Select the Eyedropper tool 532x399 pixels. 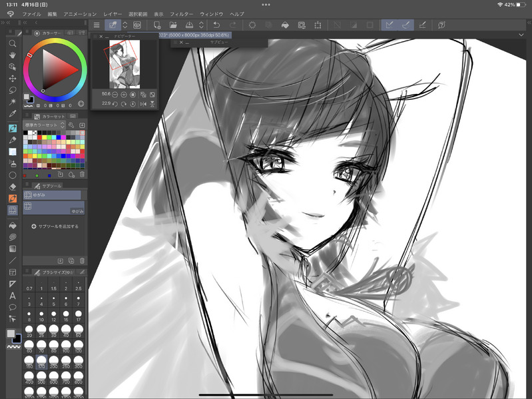coord(13,113)
